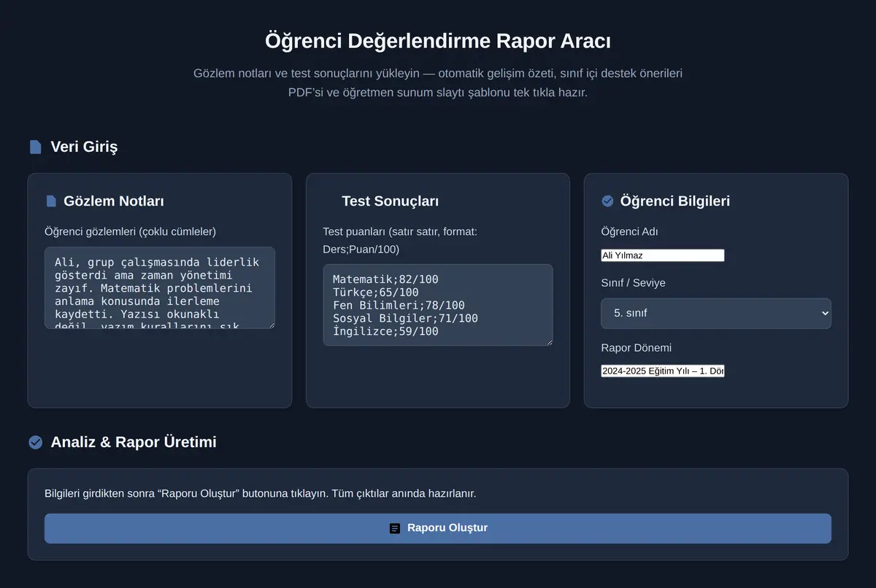Click the instruction text starting Bilgileri girdikten sonra
The width and height of the screenshot is (876, 588).
click(x=260, y=494)
